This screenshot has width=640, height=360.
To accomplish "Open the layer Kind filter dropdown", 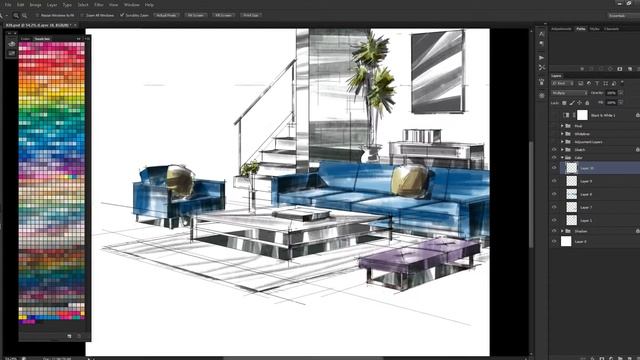I will pyautogui.click(x=563, y=83).
